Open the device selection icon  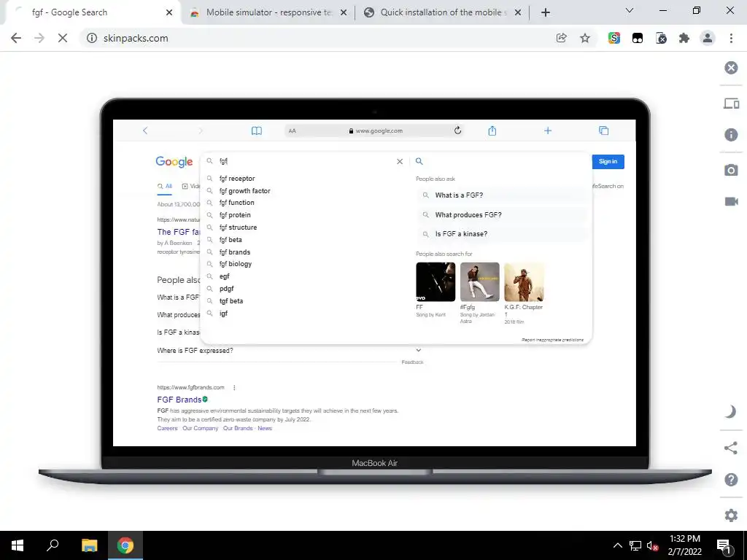point(731,104)
